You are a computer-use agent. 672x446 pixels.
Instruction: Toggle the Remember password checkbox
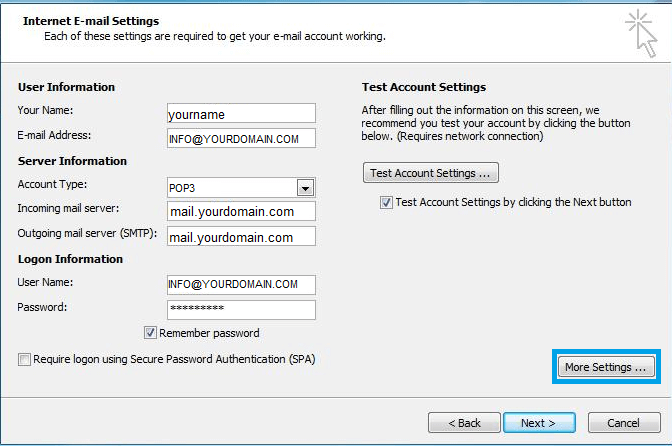[x=151, y=333]
